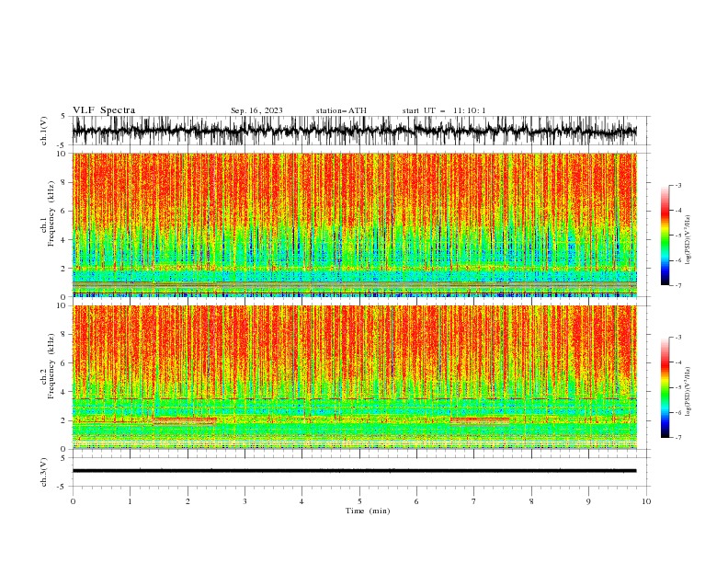Screen dimensions: 728x563
Task: Click the time axis tick label "3"
Action: [245, 501]
